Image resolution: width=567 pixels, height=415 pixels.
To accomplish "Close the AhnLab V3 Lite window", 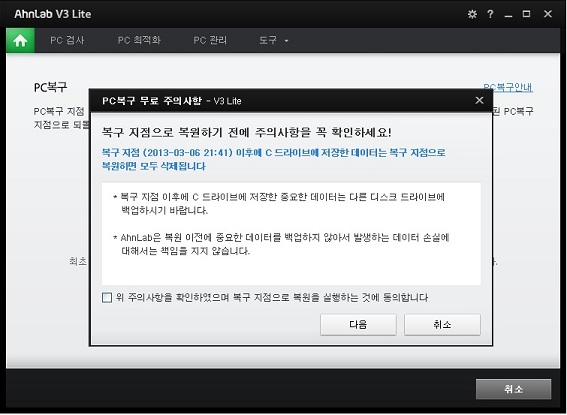I will [547, 14].
